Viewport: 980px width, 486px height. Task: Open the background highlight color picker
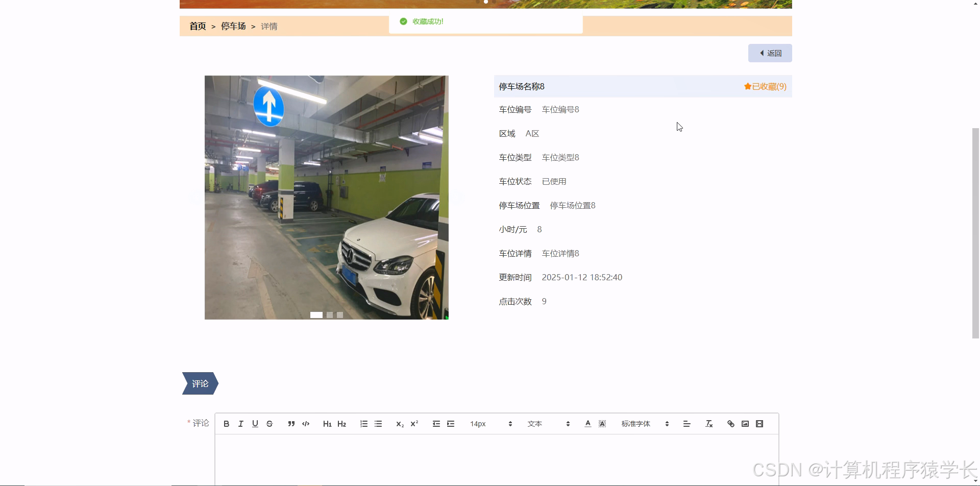[x=602, y=424]
